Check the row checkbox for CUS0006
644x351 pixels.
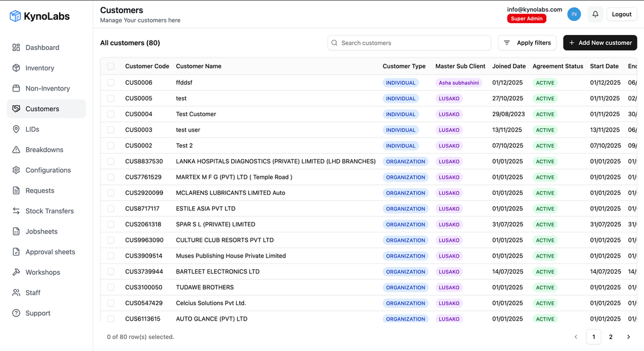click(x=110, y=83)
